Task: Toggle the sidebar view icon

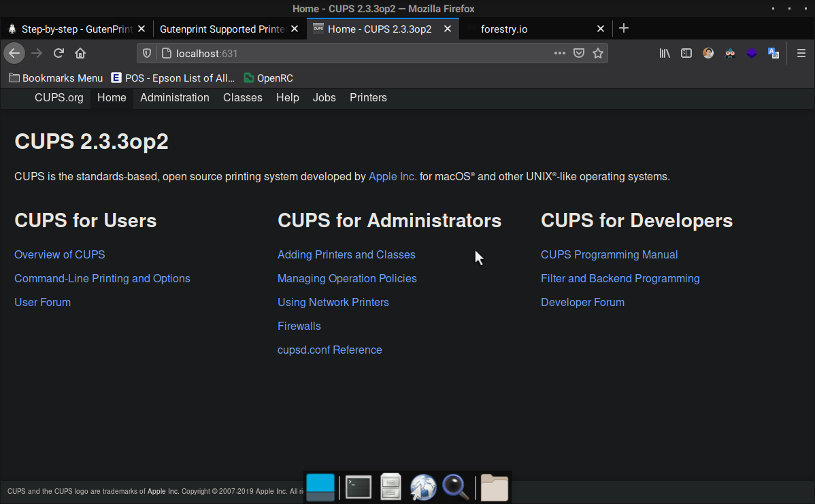Action: tap(686, 53)
